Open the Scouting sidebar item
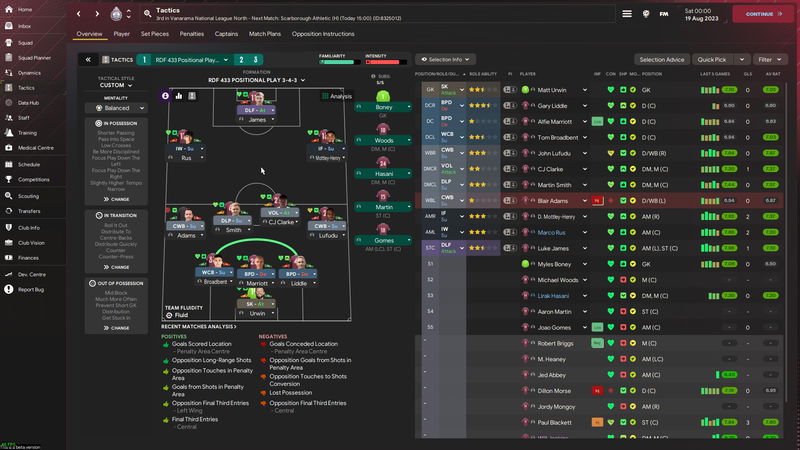This screenshot has width=800, height=450. [28, 196]
